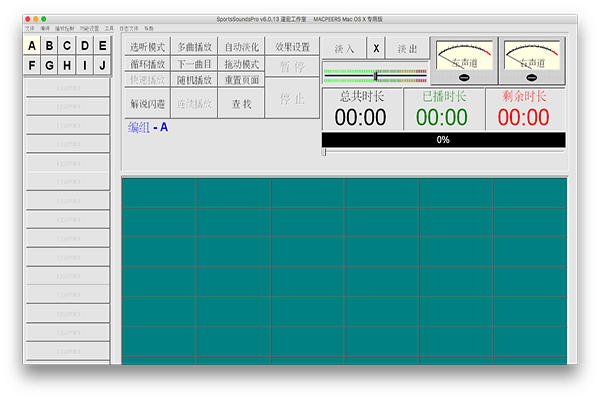Select group tab A

tap(32, 46)
